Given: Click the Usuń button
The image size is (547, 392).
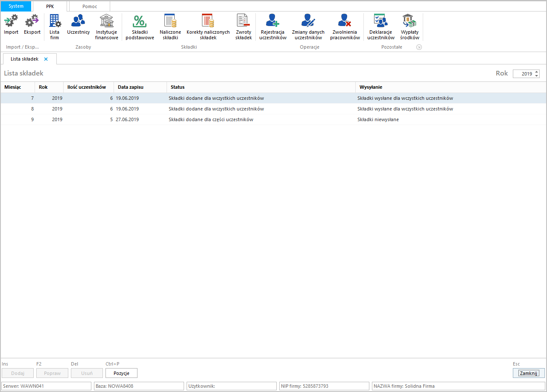Looking at the screenshot, I should tap(87, 373).
